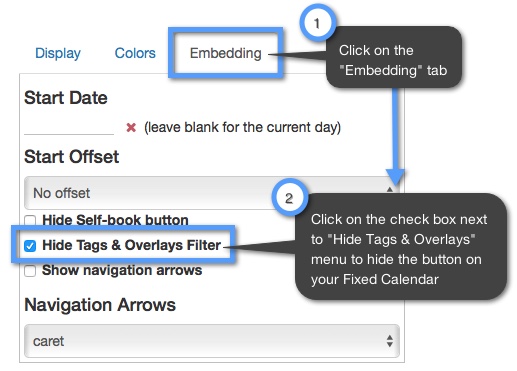Click the 'Hide Tags & Overlays Filter' label
The image size is (517, 371).
click(131, 245)
